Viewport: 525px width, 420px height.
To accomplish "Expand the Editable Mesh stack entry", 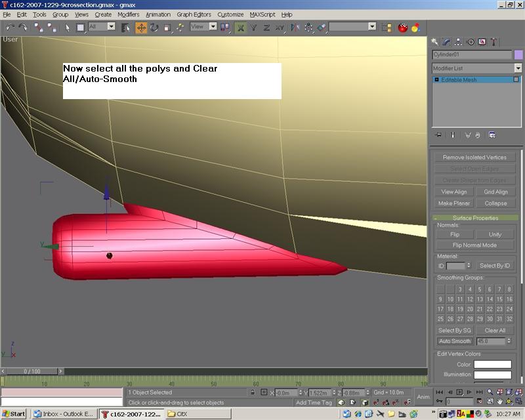I will (436, 79).
